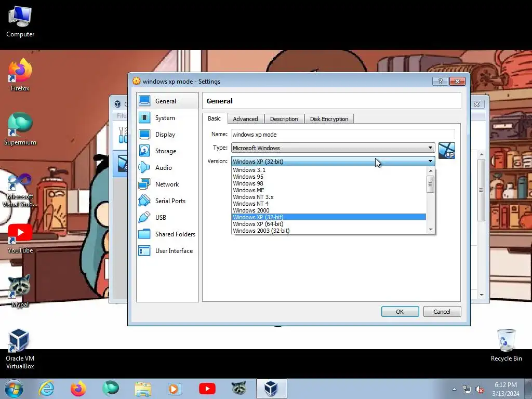This screenshot has width=532, height=399.
Task: Open the Network settings category
Action: pyautogui.click(x=167, y=184)
